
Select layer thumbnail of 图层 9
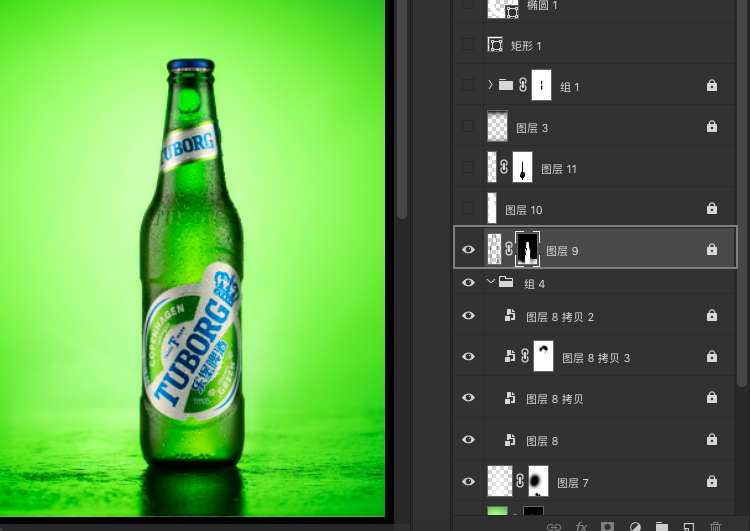point(494,249)
